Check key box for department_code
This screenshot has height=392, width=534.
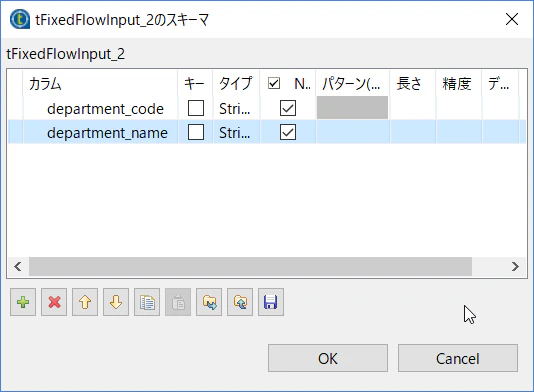pos(196,108)
